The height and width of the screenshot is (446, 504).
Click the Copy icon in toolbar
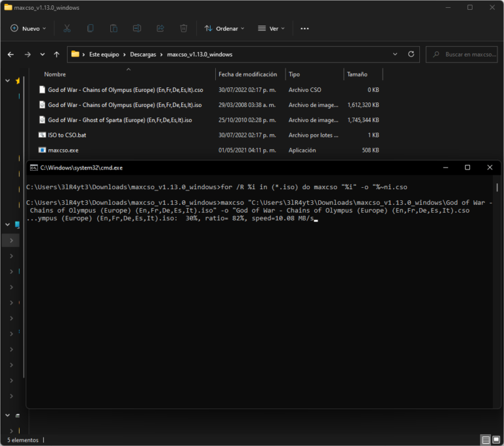coord(91,29)
